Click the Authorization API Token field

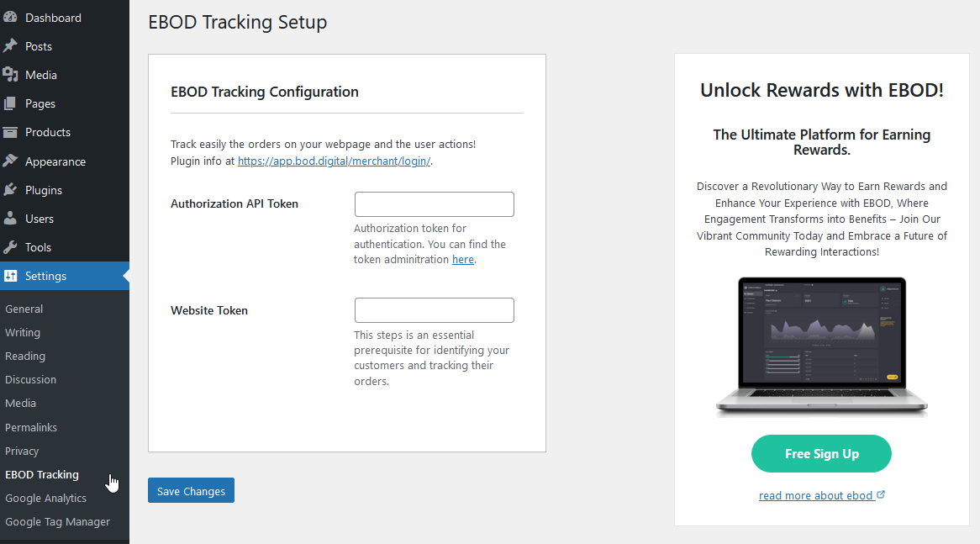tap(434, 203)
